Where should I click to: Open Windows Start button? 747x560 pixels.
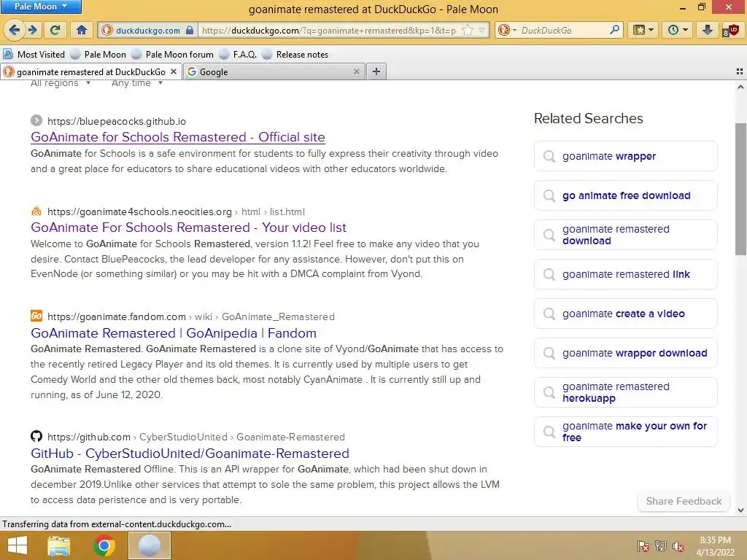pyautogui.click(x=18, y=545)
